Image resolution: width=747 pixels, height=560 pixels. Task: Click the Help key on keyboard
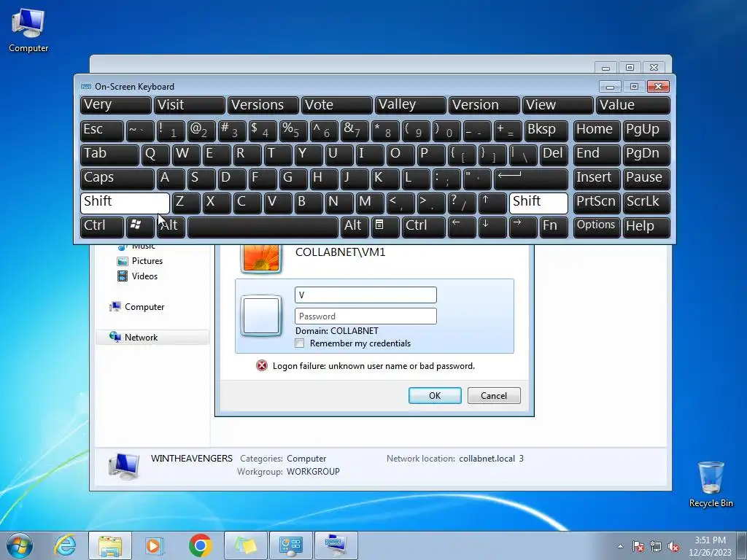pyautogui.click(x=646, y=226)
